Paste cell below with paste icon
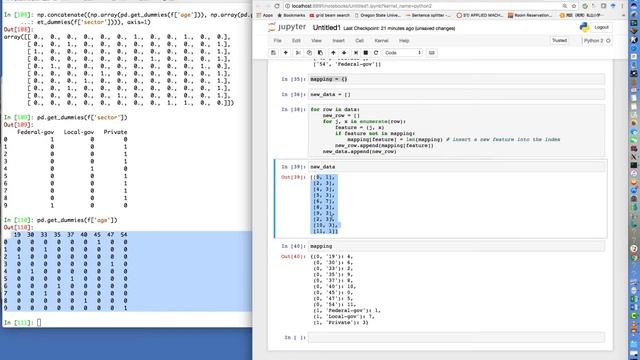This screenshot has width=640, height=360. (x=320, y=53)
